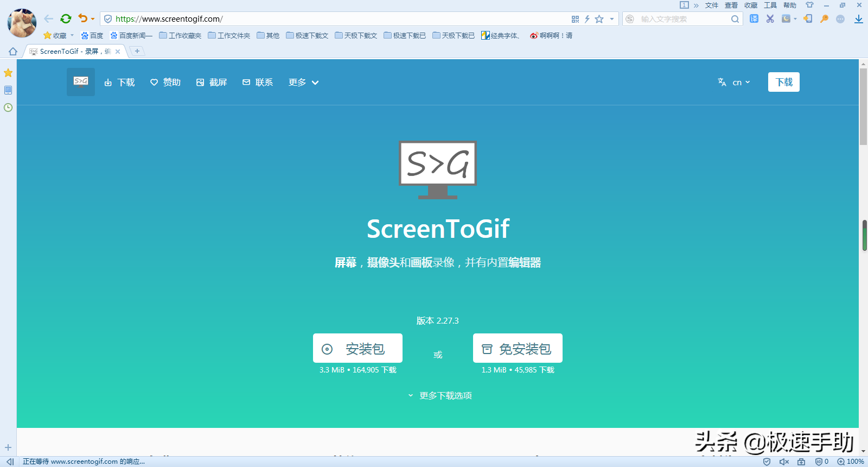The image size is (868, 467).
Task: Open the 其他 bookmark folder
Action: pos(268,35)
